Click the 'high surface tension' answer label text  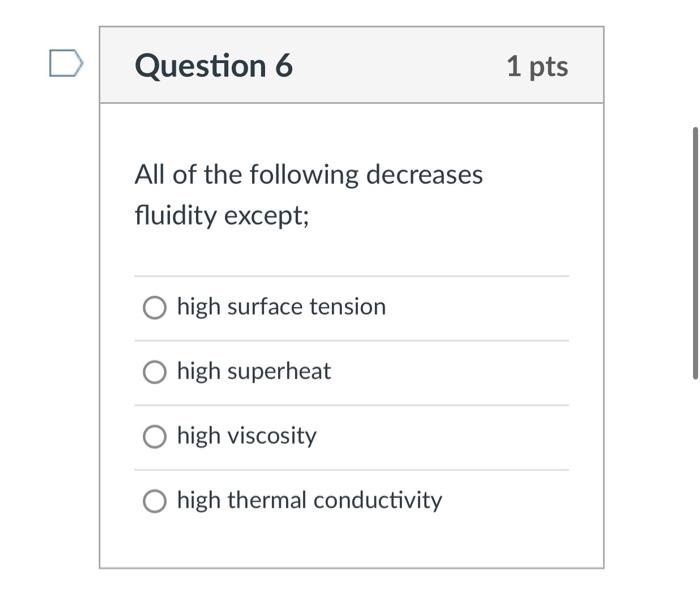[x=281, y=307]
